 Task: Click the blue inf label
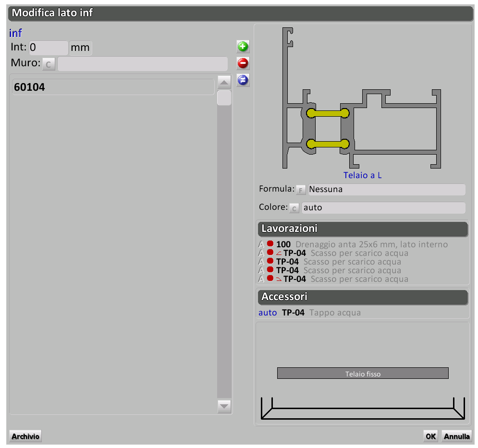(15, 33)
